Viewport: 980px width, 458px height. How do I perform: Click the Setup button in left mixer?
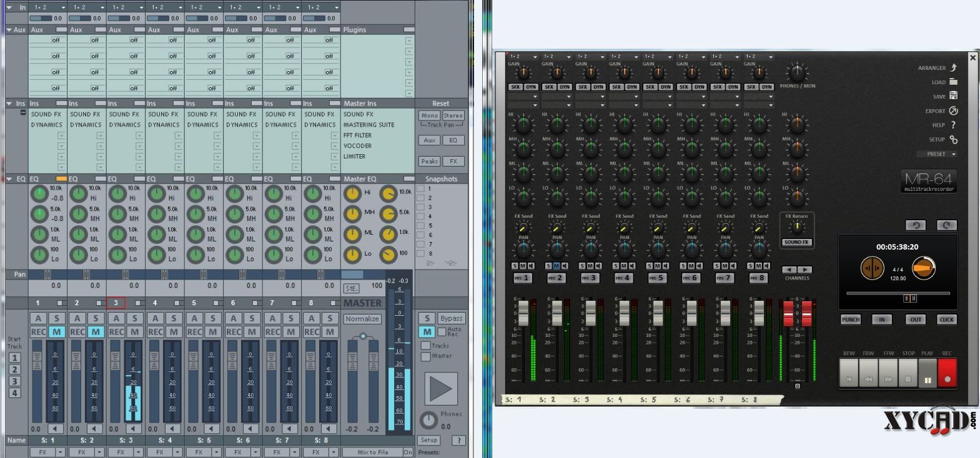(x=428, y=440)
